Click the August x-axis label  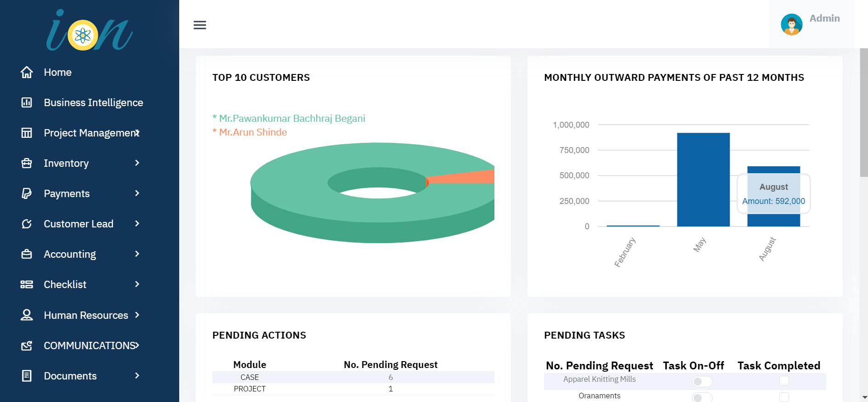(x=767, y=249)
